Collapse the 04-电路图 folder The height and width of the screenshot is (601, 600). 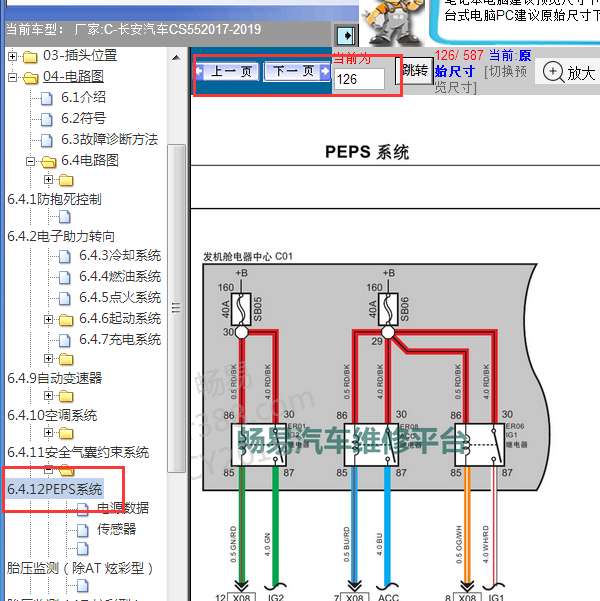12,77
